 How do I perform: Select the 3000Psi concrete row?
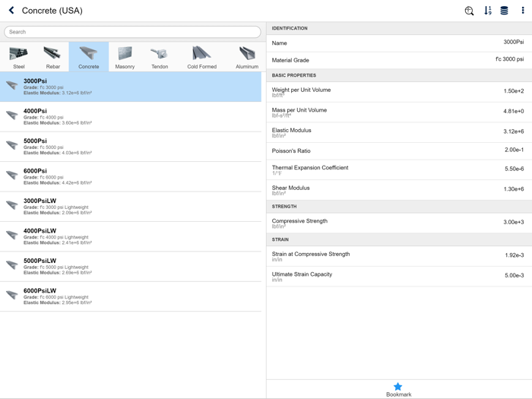[131, 87]
